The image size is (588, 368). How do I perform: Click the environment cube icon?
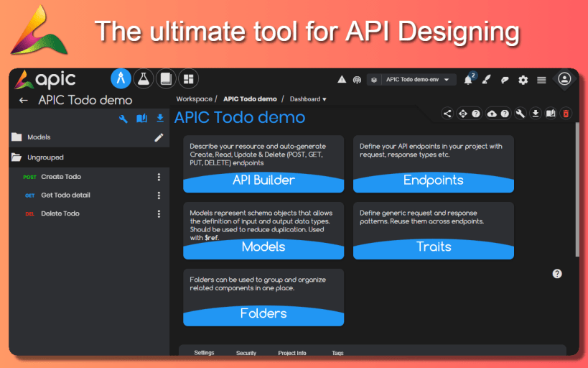[374, 80]
